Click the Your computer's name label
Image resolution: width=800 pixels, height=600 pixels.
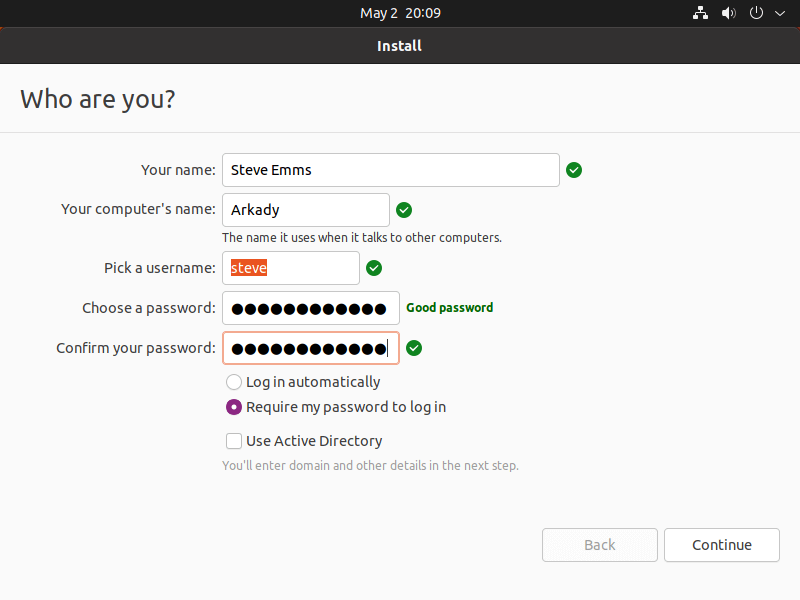(x=138, y=209)
